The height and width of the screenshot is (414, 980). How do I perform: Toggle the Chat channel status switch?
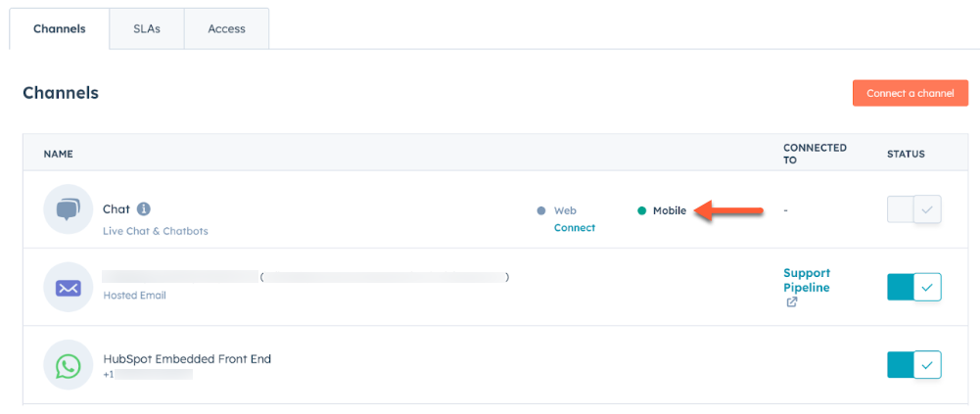pyautogui.click(x=914, y=209)
